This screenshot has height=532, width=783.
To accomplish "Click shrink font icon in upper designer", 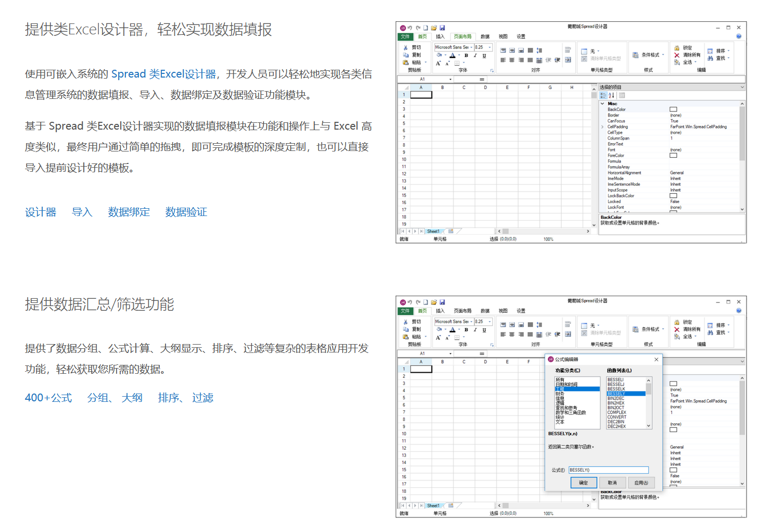I will click(x=447, y=63).
